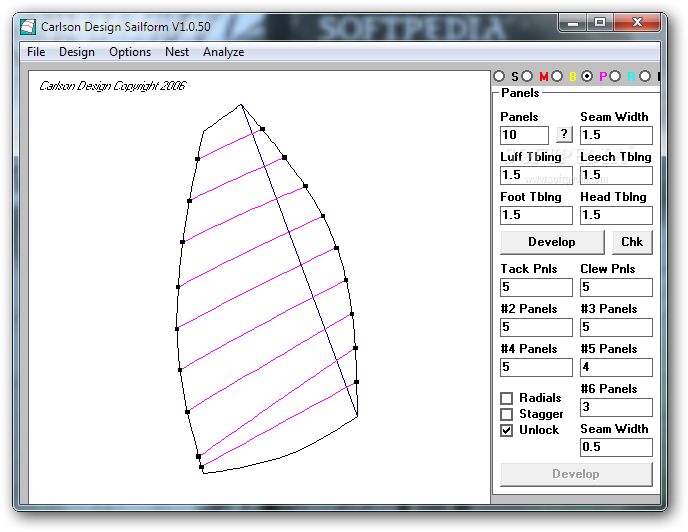The image size is (688, 532).
Task: Select the magenta P radio button
Action: (587, 76)
